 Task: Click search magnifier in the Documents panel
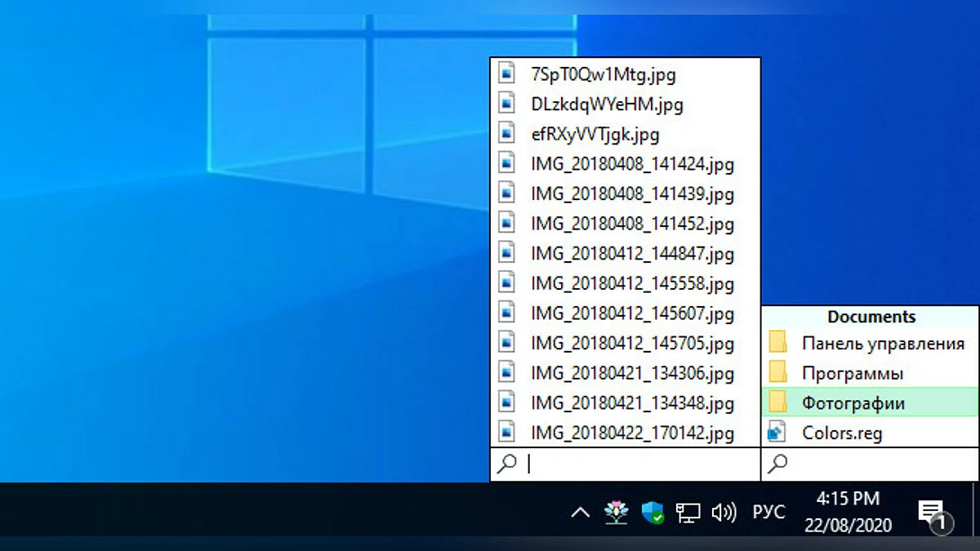tap(778, 464)
